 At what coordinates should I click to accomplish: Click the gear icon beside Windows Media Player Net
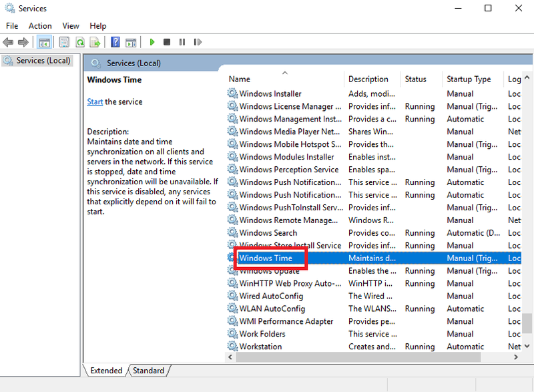[x=232, y=132]
